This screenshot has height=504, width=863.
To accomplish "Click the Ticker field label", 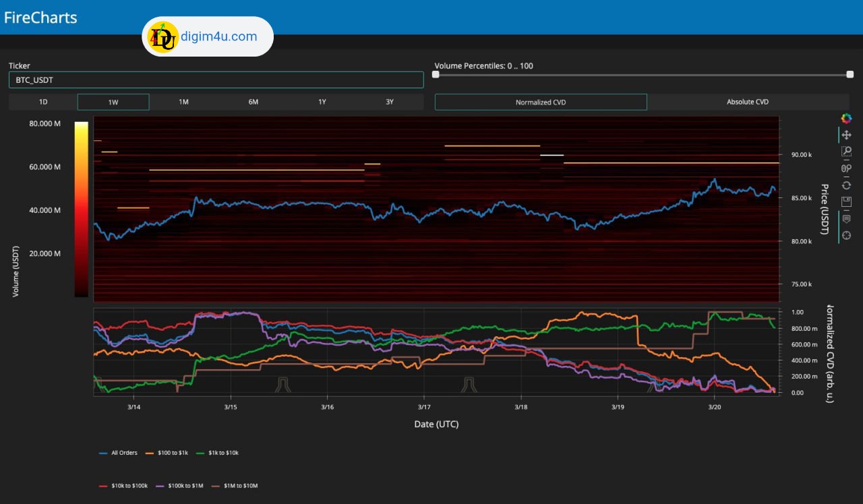I will [20, 65].
